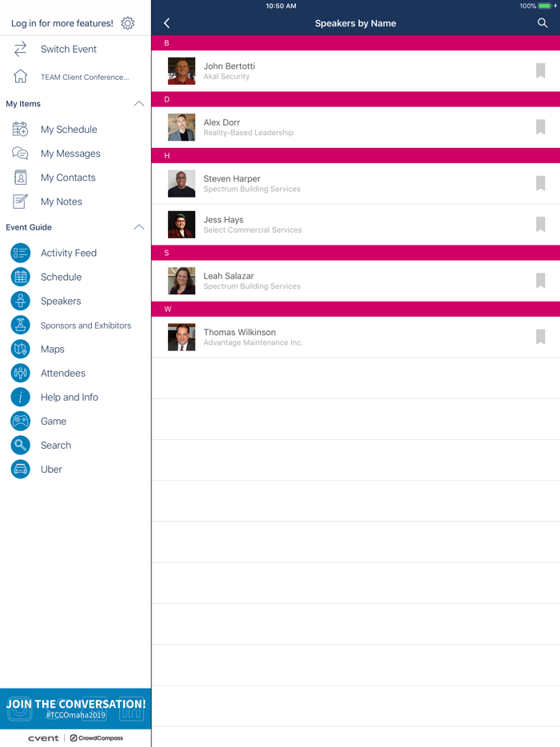Tap the Attendees people icon
Image resolution: width=560 pixels, height=747 pixels.
pyautogui.click(x=21, y=373)
